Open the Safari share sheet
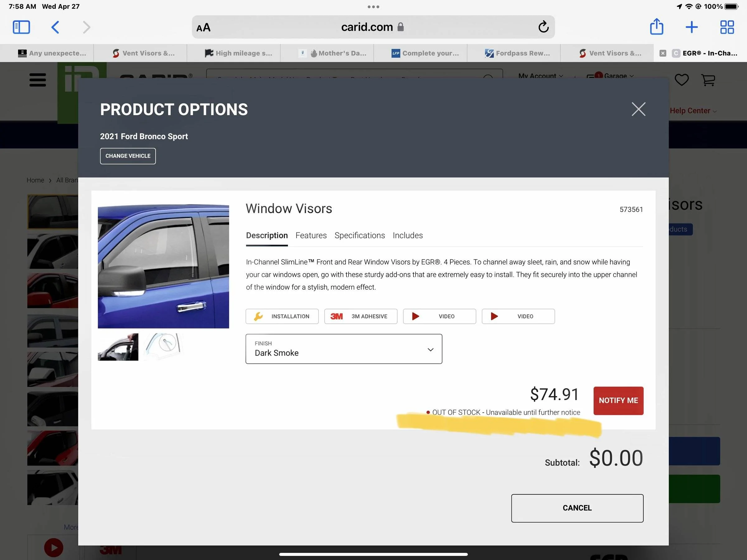The height and width of the screenshot is (560, 747). pos(656,27)
